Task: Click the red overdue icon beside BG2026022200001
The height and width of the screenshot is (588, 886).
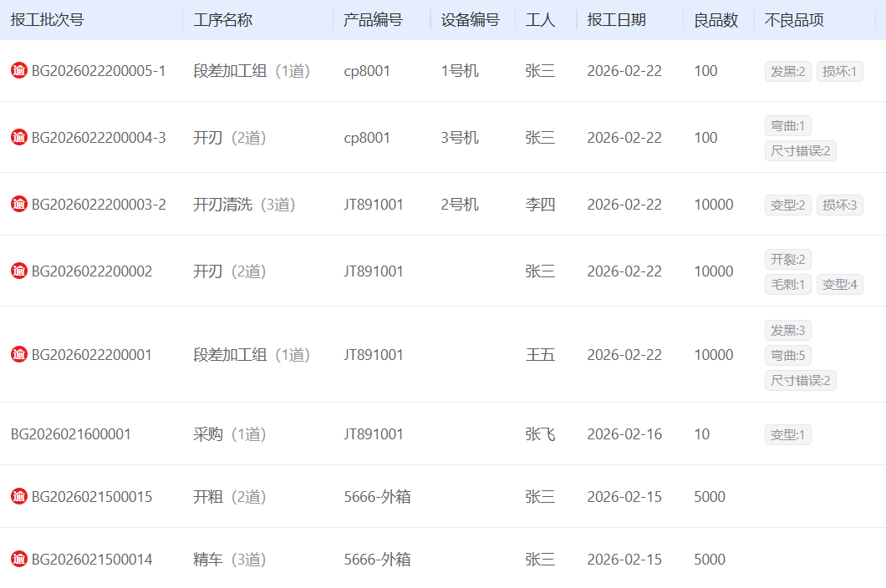Action: click(19, 355)
